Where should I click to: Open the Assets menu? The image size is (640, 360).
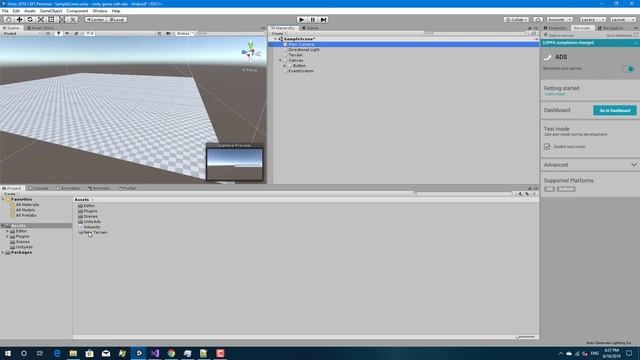(x=29, y=11)
